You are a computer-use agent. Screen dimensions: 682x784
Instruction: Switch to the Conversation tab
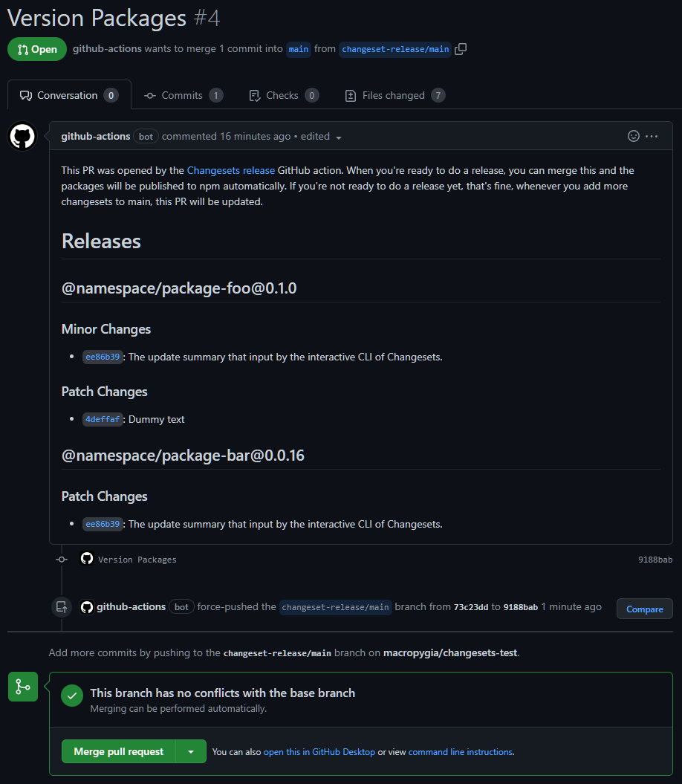(69, 95)
